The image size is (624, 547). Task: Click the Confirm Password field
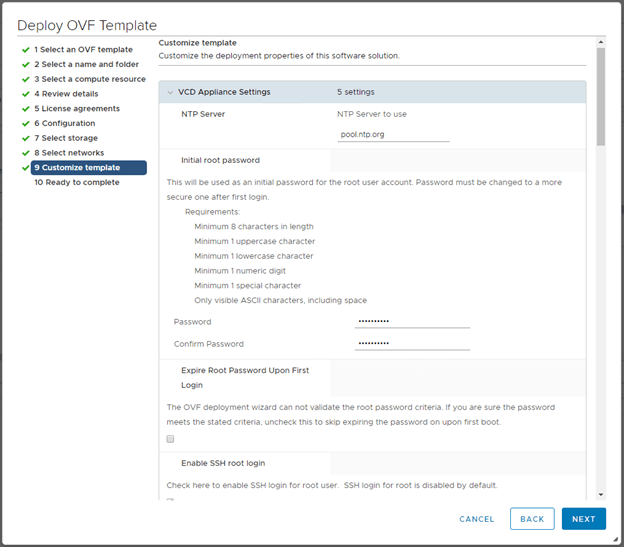tap(412, 343)
